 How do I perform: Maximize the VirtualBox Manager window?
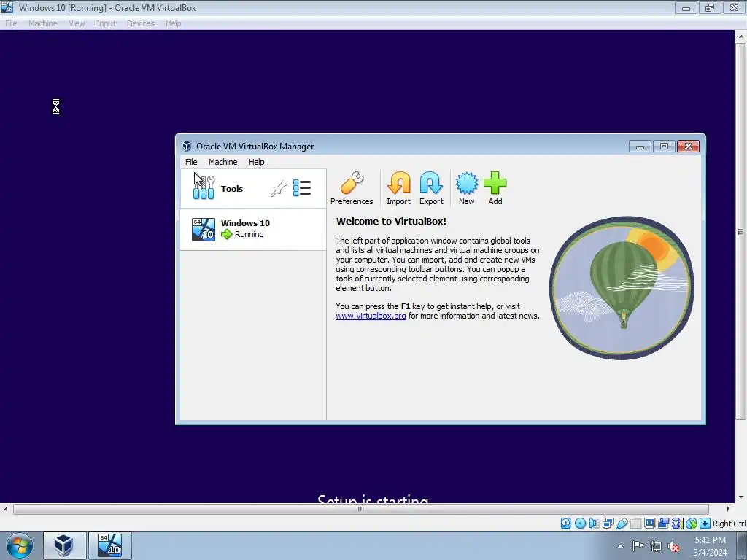click(x=664, y=146)
